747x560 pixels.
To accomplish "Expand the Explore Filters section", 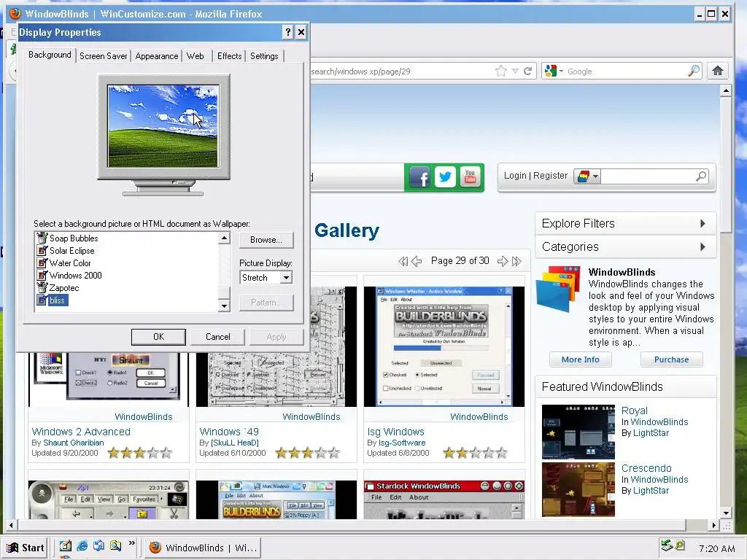I will [625, 223].
